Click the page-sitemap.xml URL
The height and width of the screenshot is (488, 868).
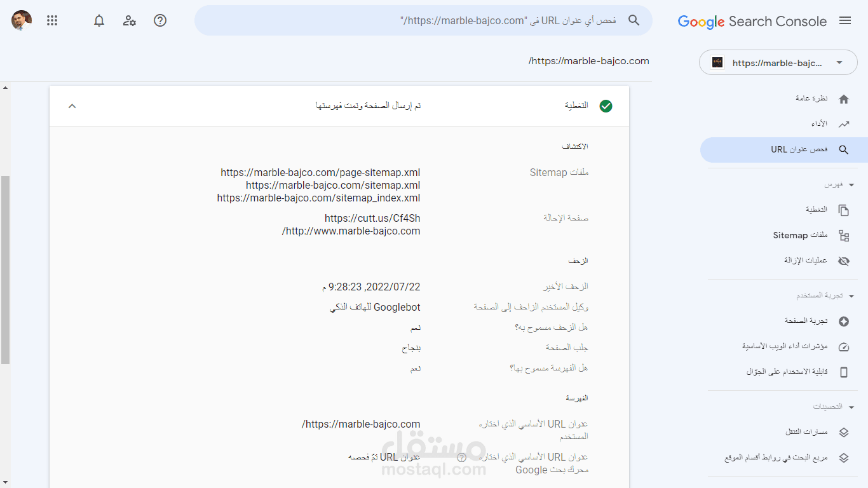point(320,173)
